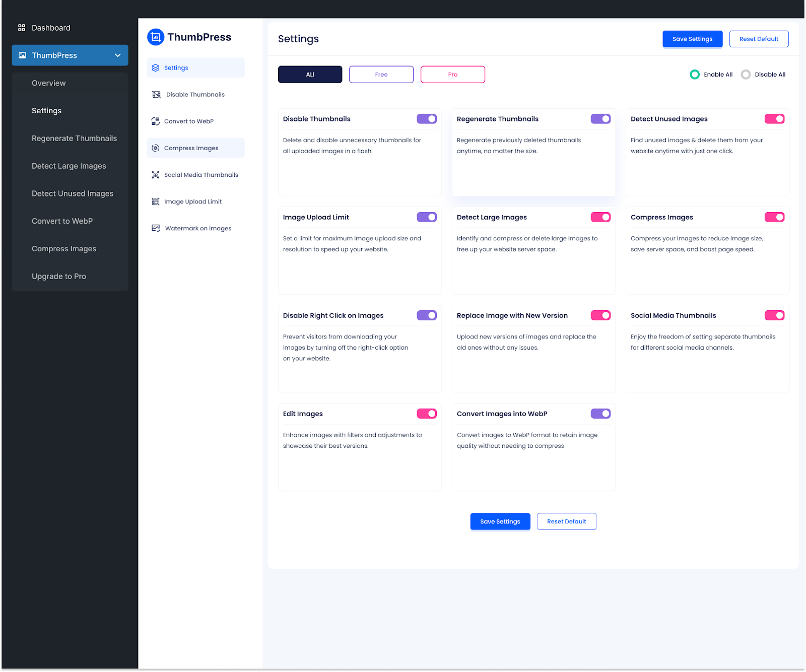Open Settings in the WordPress sidebar
The height and width of the screenshot is (672, 806).
[x=47, y=111]
